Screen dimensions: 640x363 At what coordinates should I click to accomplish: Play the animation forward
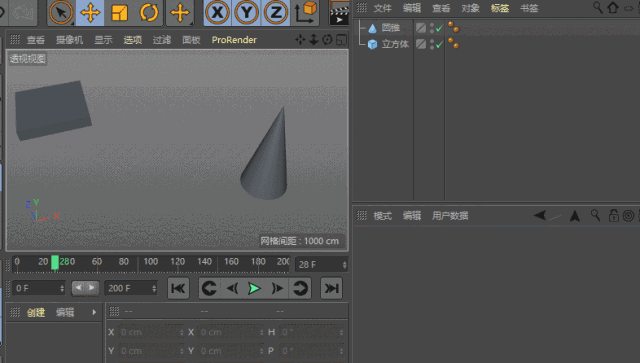pos(254,288)
